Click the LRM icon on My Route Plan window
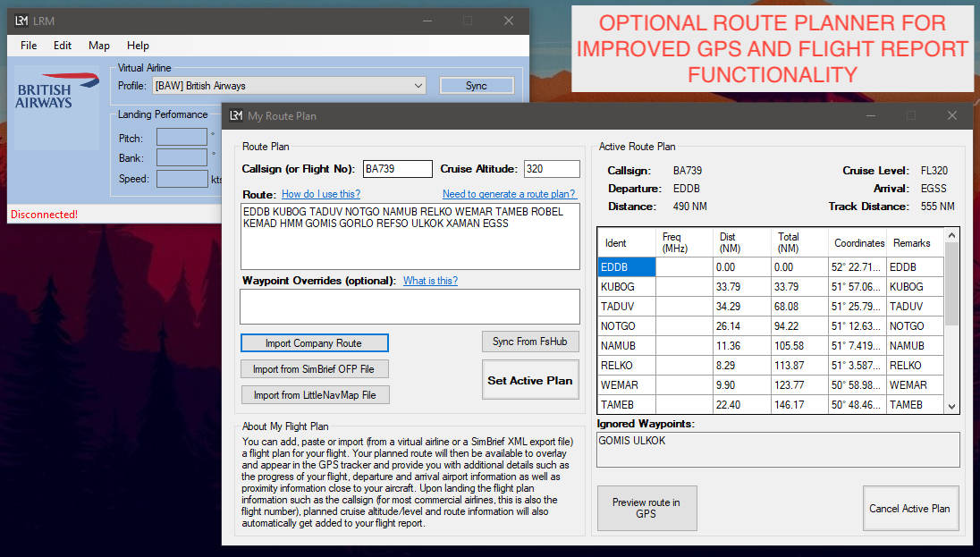 (236, 115)
